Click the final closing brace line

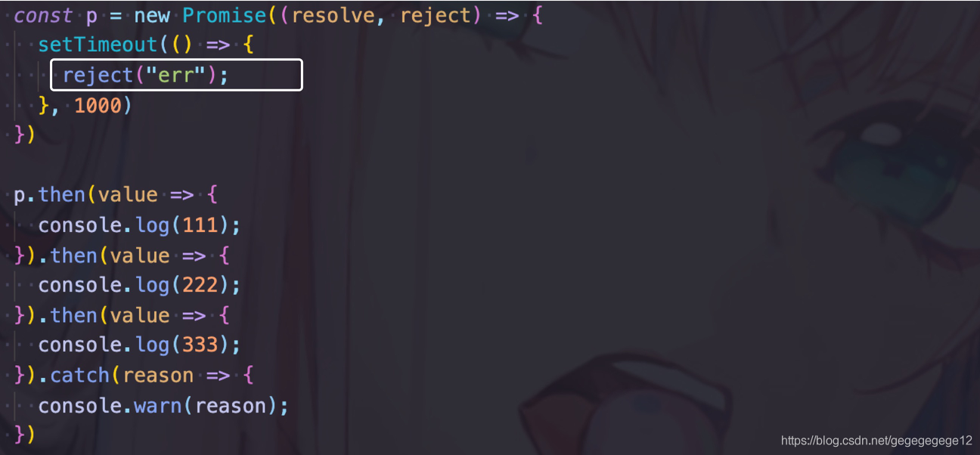(24, 435)
